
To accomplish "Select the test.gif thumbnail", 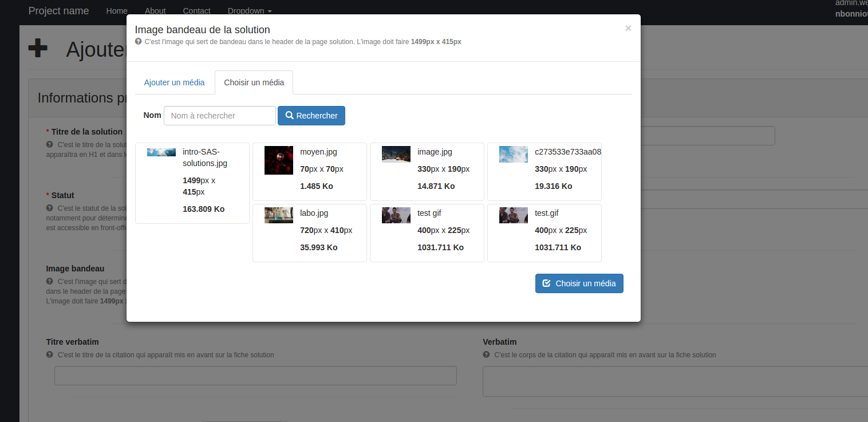I will point(514,215).
